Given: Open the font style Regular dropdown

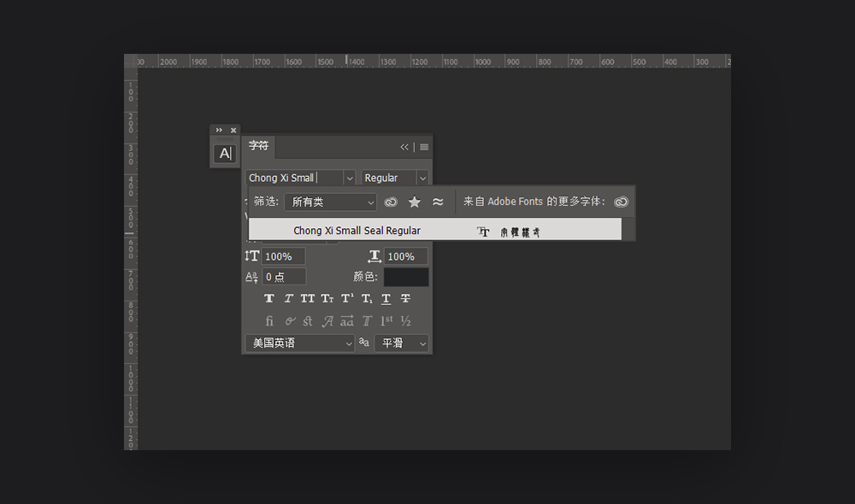Looking at the screenshot, I should coord(394,179).
